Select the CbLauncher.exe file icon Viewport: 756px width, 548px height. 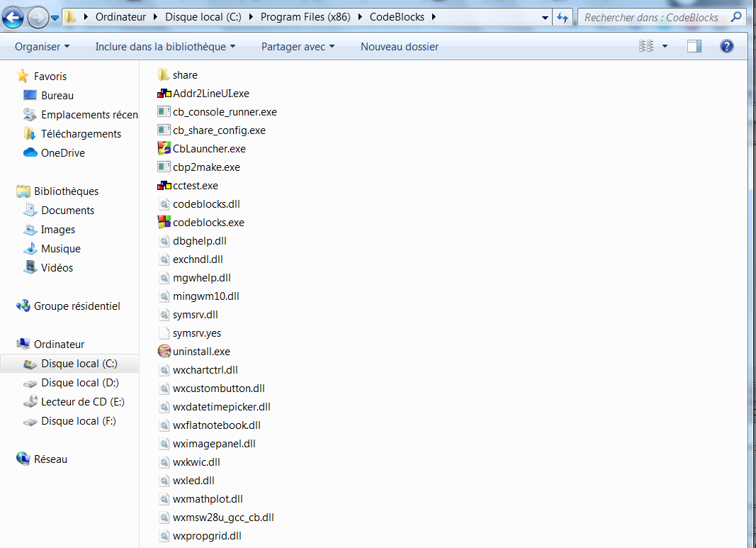click(x=164, y=149)
